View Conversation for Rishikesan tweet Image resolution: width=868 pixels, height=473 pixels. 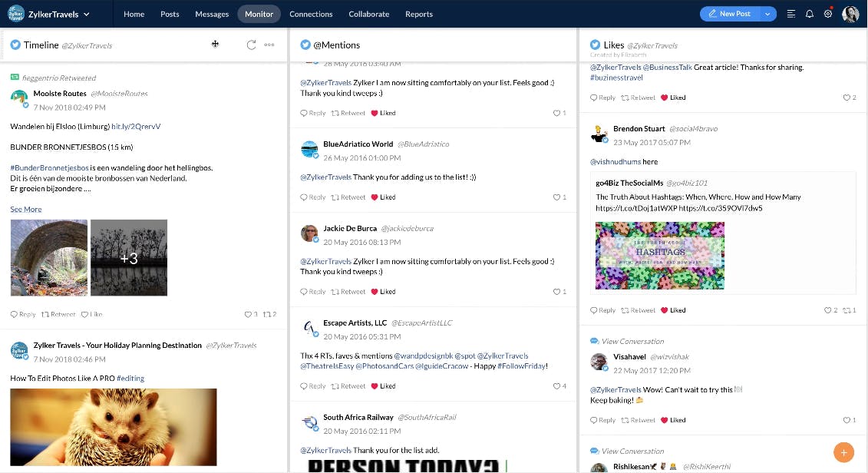point(627,451)
